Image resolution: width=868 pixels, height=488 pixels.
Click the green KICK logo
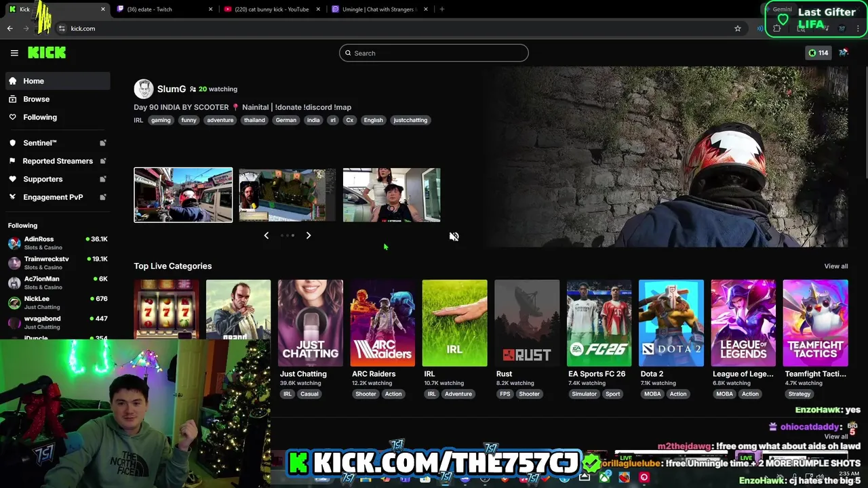pos(47,53)
